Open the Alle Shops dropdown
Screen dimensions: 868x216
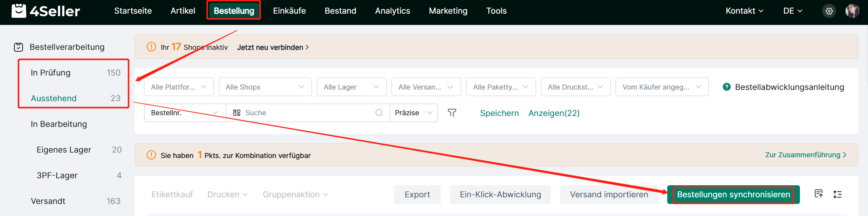pos(265,87)
